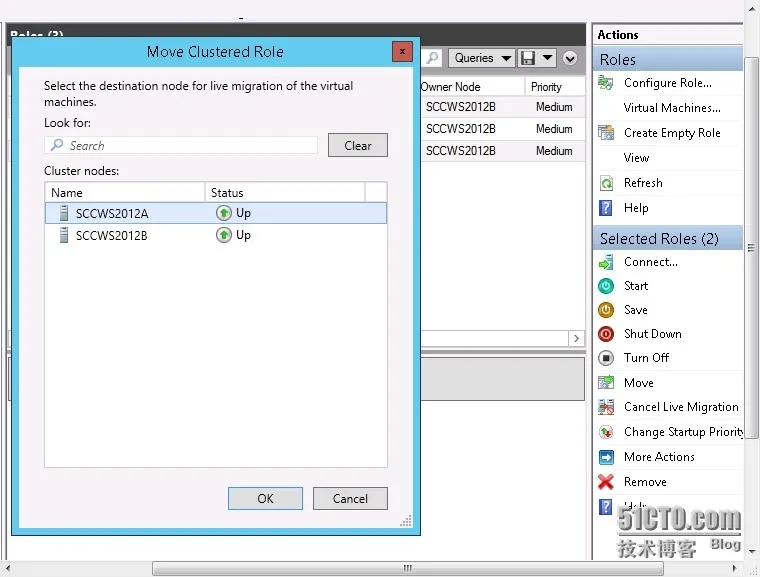Click the green Up icon for SCCWS2012A
This screenshot has width=760, height=577.
click(223, 213)
